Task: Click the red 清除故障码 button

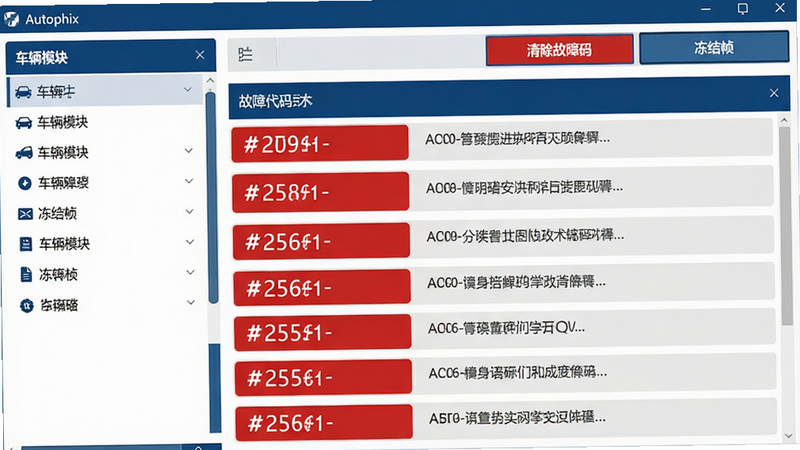Action: pos(560,50)
